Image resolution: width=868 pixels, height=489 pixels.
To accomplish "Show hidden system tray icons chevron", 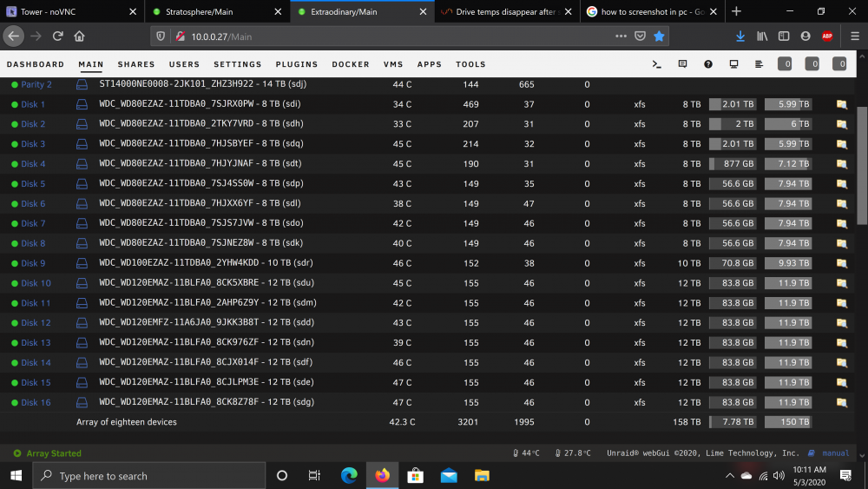I will [730, 476].
